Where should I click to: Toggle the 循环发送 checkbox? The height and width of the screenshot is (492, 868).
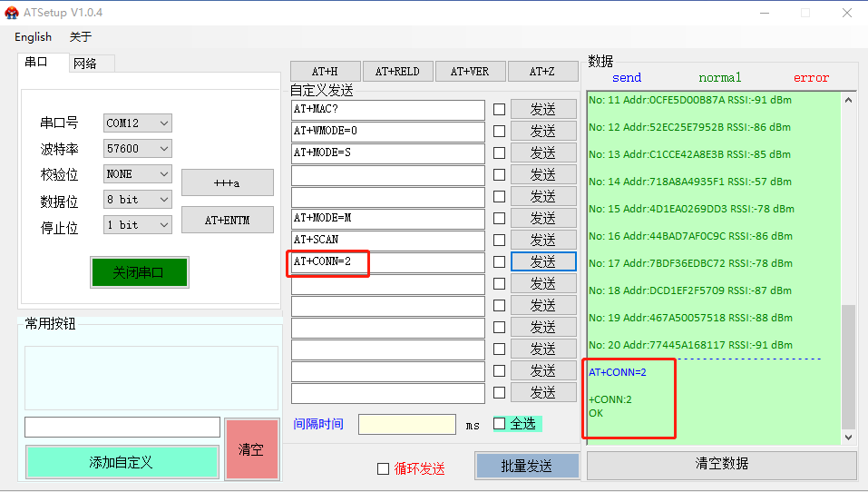coord(383,468)
